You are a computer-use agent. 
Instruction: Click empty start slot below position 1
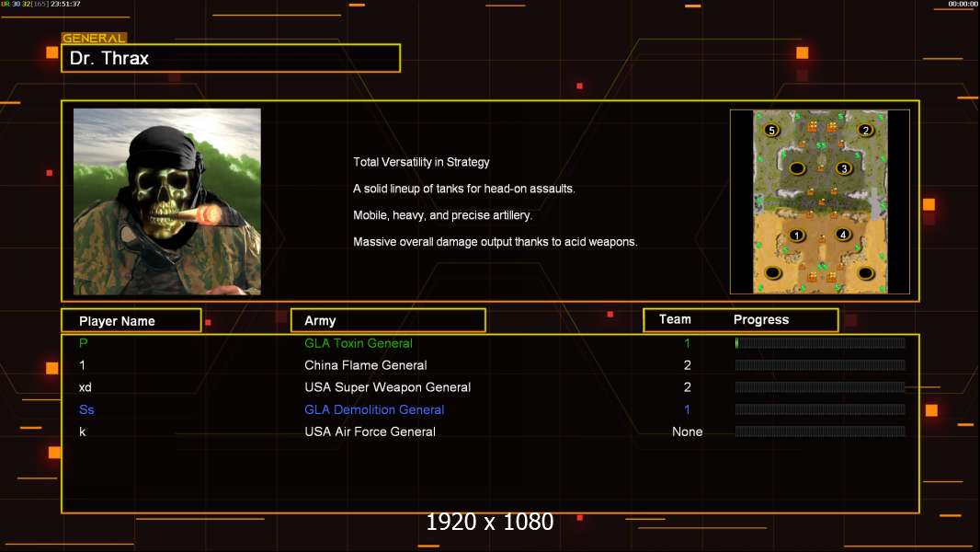click(773, 272)
